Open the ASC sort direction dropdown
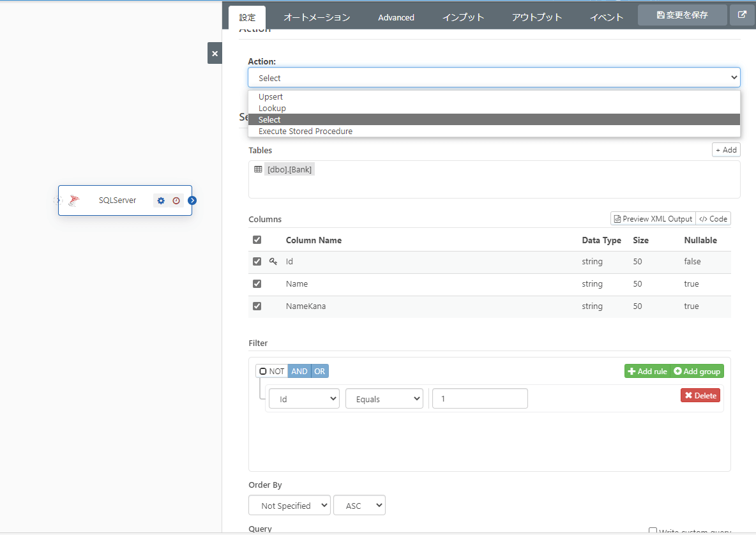756x535 pixels. tap(359, 506)
